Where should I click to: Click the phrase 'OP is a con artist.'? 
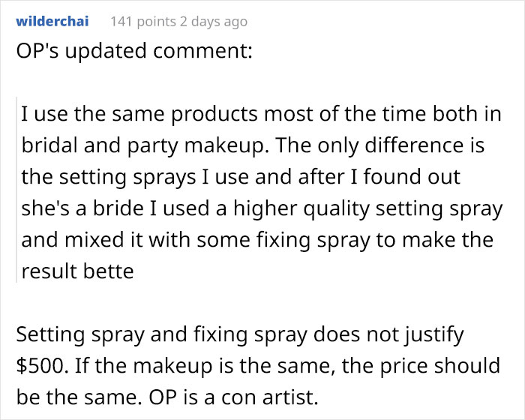[x=233, y=397]
